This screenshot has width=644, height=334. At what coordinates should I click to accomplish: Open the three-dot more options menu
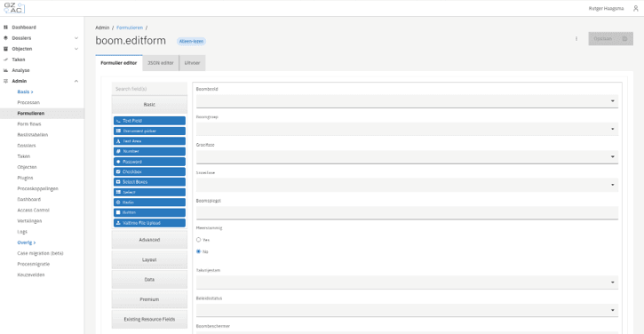tap(576, 38)
